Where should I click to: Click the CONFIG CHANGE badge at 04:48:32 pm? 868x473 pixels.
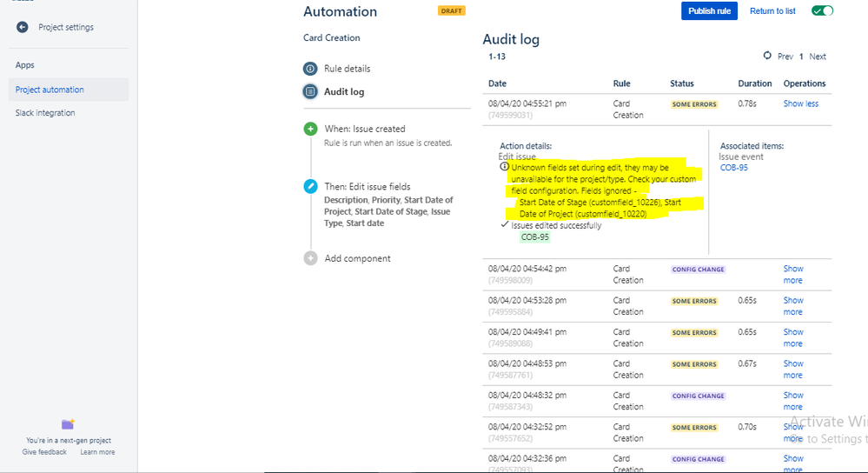click(x=698, y=396)
